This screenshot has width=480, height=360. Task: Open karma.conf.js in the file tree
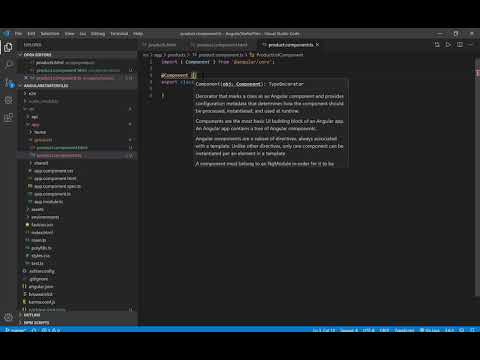[x=77, y=302]
